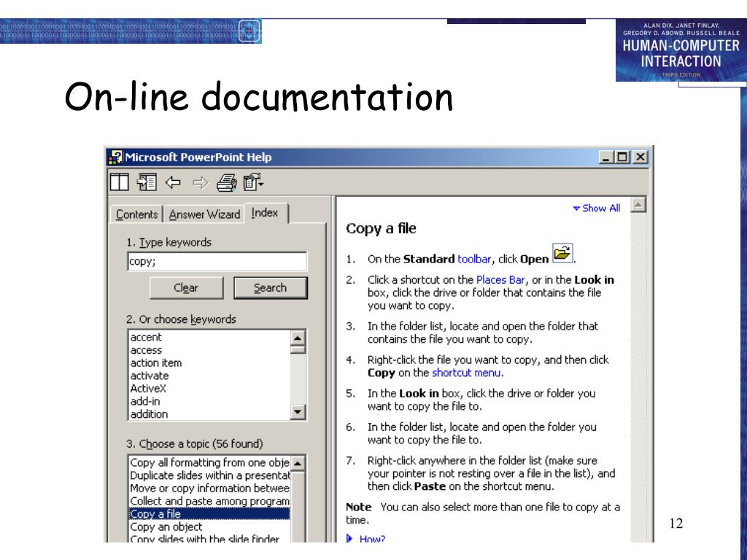Select topic 'Copy all formatting from one obje'
Image resolution: width=747 pixels, height=560 pixels.
pos(209,462)
